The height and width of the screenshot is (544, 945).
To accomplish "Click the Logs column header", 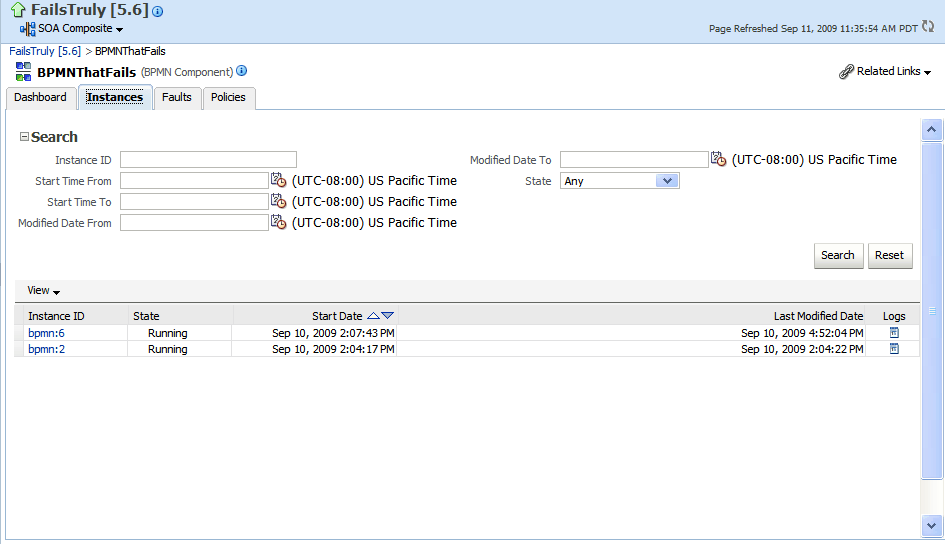I will pyautogui.click(x=894, y=316).
